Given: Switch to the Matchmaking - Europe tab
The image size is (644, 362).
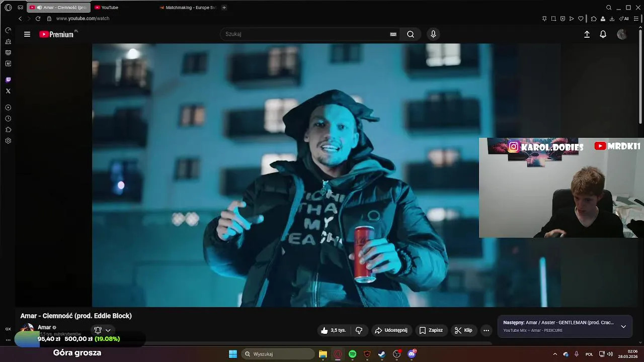Looking at the screenshot, I should [187, 8].
